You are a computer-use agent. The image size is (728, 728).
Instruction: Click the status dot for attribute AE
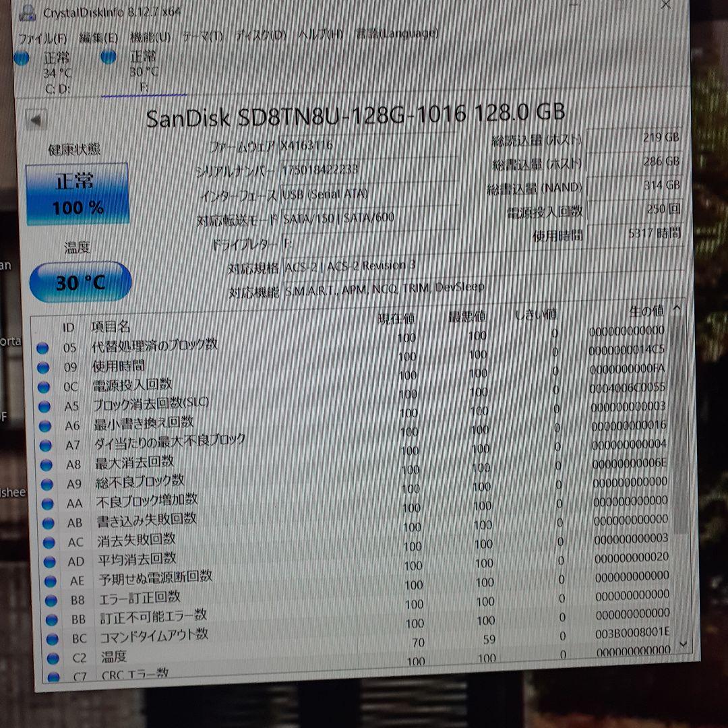click(51, 582)
